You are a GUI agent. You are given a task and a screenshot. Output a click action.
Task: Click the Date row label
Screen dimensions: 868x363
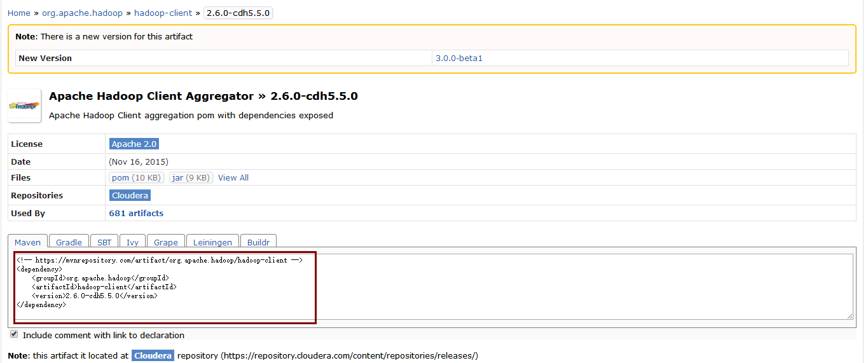[x=20, y=161]
